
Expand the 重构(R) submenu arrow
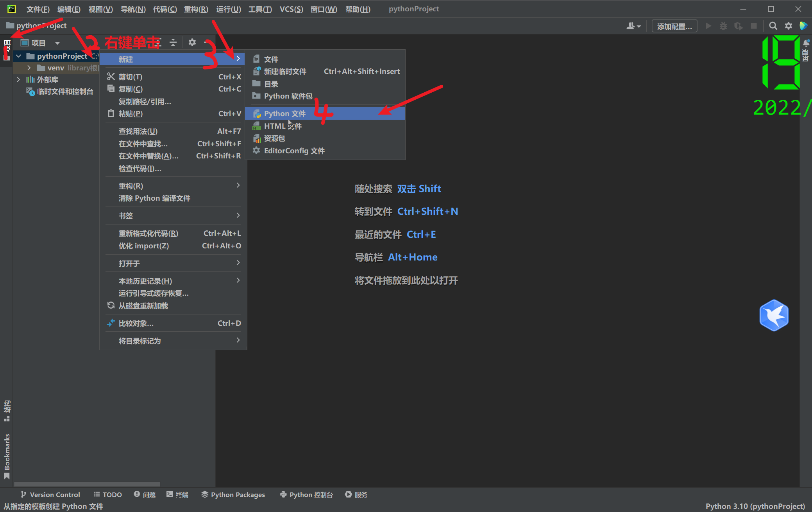238,185
